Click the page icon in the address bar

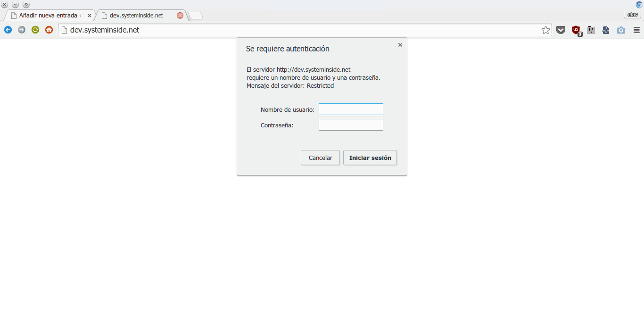pyautogui.click(x=63, y=29)
